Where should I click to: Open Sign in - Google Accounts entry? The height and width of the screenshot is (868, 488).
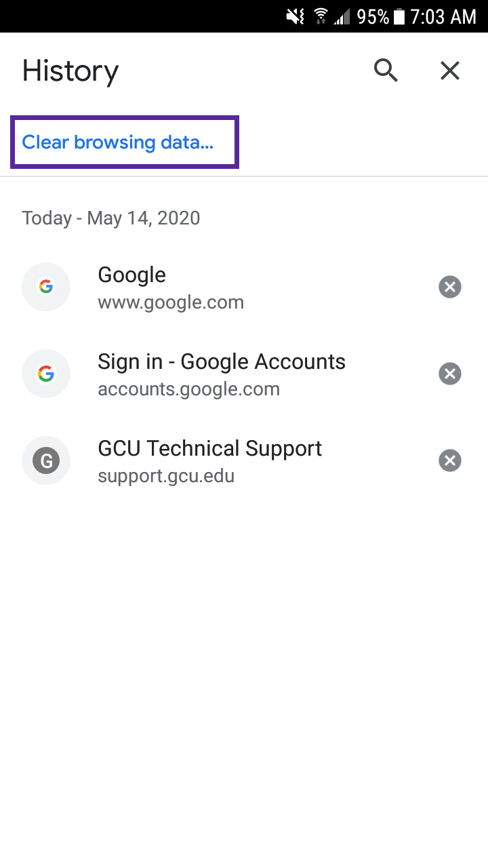pyautogui.click(x=222, y=361)
